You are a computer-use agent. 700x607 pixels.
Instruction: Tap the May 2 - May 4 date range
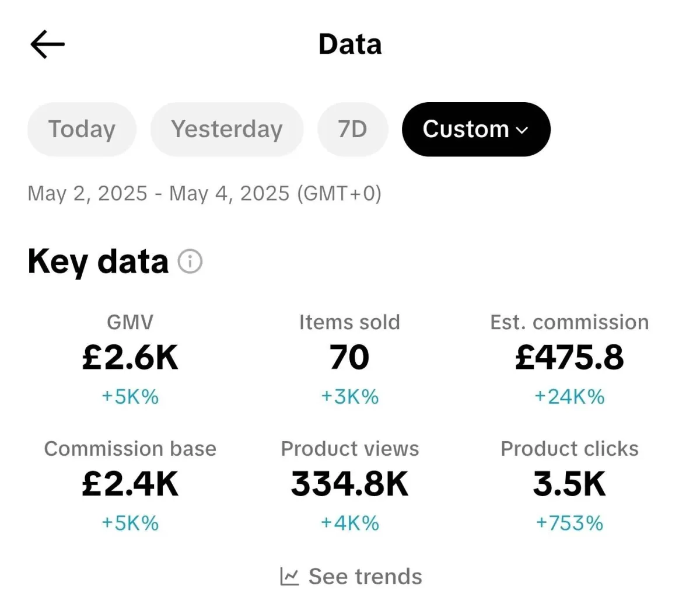pos(204,193)
